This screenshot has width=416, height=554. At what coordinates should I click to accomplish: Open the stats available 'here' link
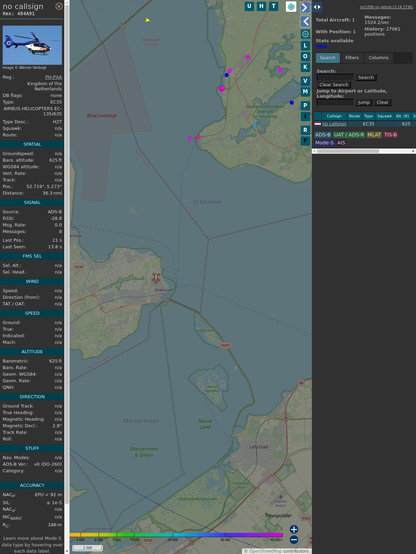coord(321,46)
